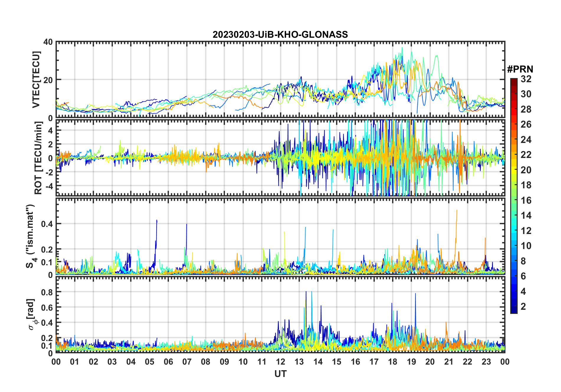Pick the cyan colorbar band beside 12
The height and width of the screenshot is (392, 561).
514,231
